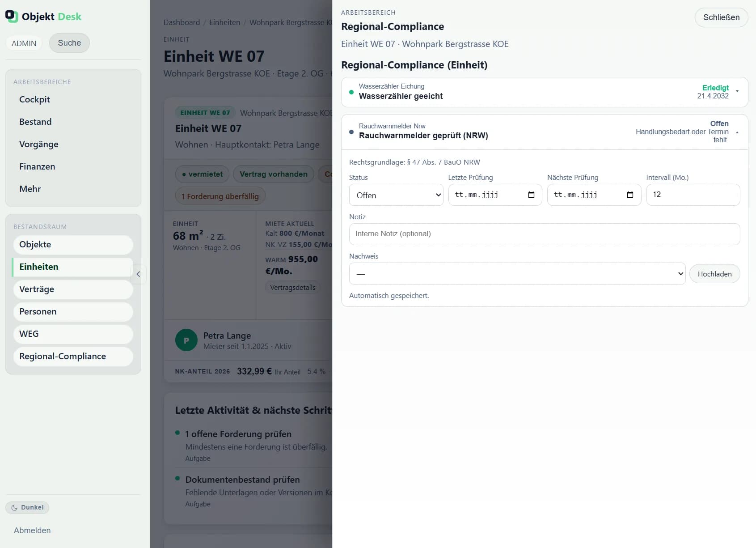Click 'Dokumentenbestand prüfen' entry
Image resolution: width=756 pixels, height=548 pixels.
tap(242, 480)
